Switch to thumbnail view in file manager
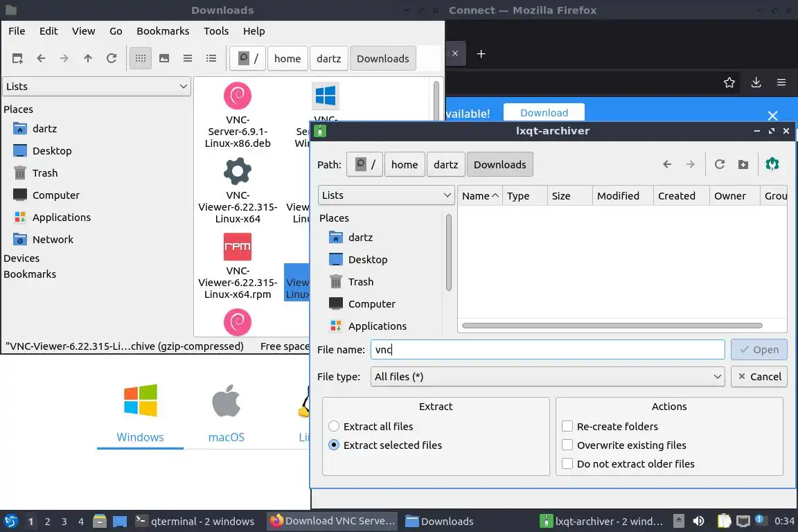This screenshot has width=798, height=532. [164, 58]
